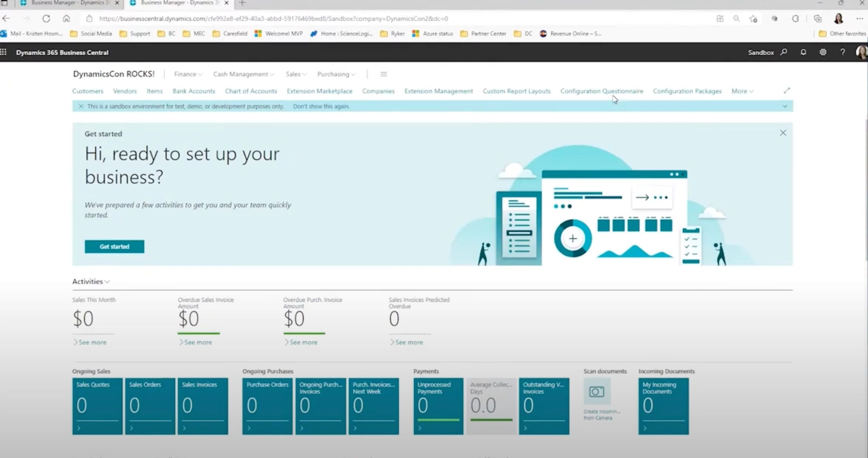Click DynamicsCon ROCKS! company name
This screenshot has height=458, width=868.
[114, 74]
